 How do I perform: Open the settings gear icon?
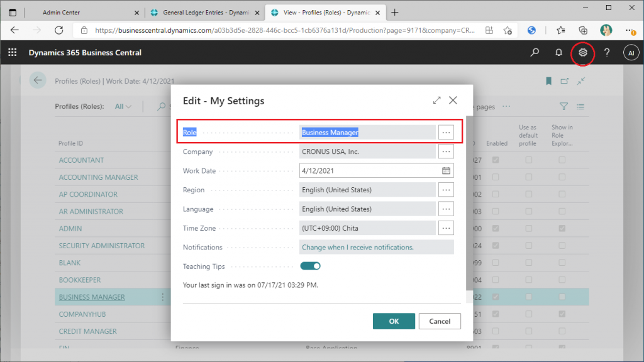click(x=582, y=53)
